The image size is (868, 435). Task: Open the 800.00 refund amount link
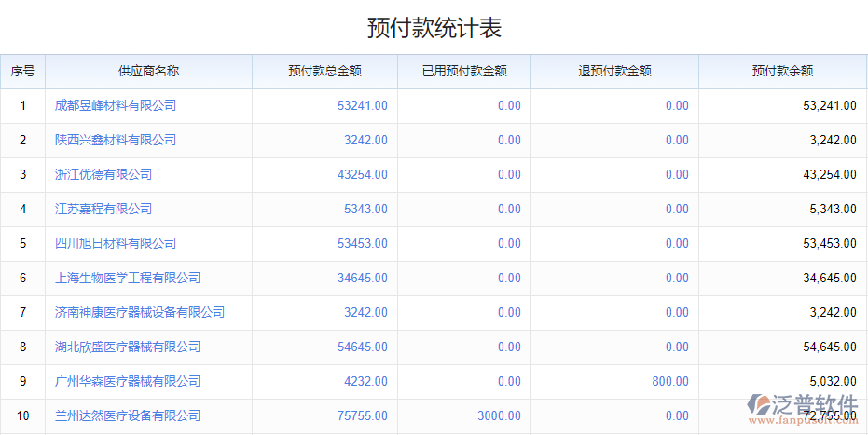(x=670, y=381)
